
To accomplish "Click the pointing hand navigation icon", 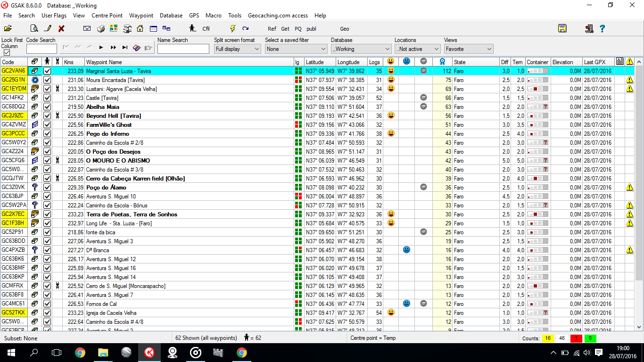I will pos(149,48).
